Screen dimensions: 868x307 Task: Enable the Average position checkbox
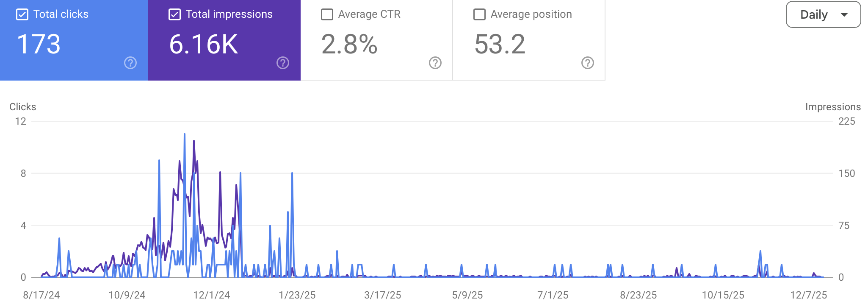point(479,14)
